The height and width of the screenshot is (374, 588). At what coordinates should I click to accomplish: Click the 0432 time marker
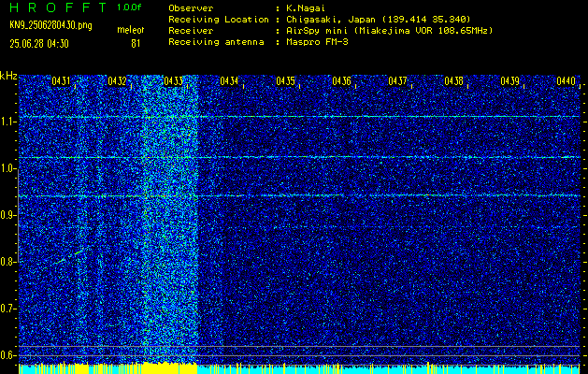(117, 81)
